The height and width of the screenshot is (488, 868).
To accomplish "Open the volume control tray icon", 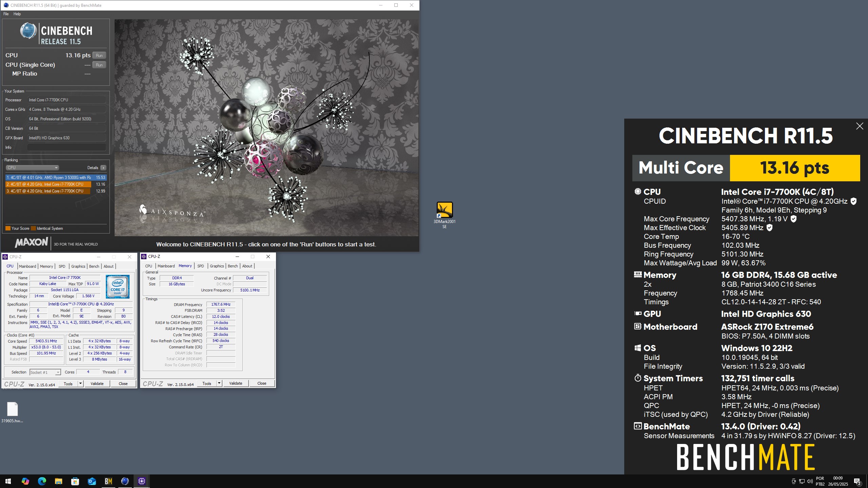I will coord(810,481).
